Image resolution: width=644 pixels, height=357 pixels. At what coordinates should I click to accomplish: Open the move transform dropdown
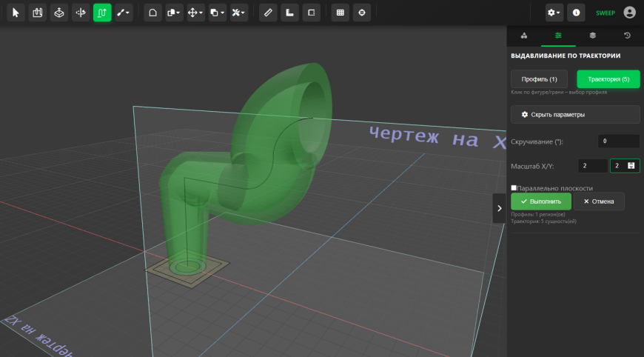(196, 13)
